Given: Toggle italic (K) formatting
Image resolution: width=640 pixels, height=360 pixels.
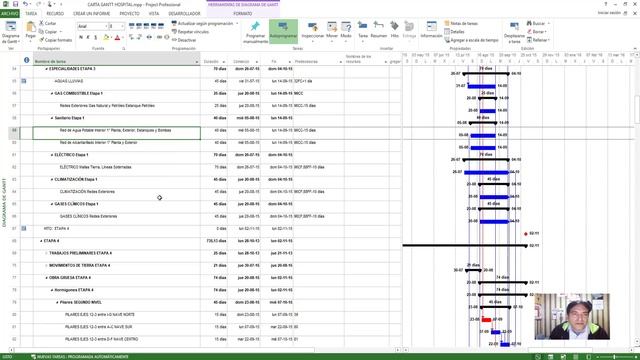Looking at the screenshot, I should [x=88, y=38].
